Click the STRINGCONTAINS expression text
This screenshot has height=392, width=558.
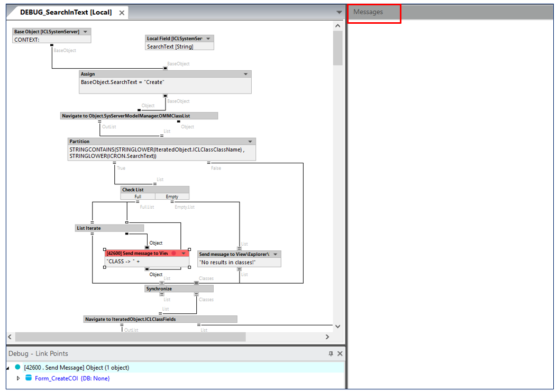pos(157,153)
